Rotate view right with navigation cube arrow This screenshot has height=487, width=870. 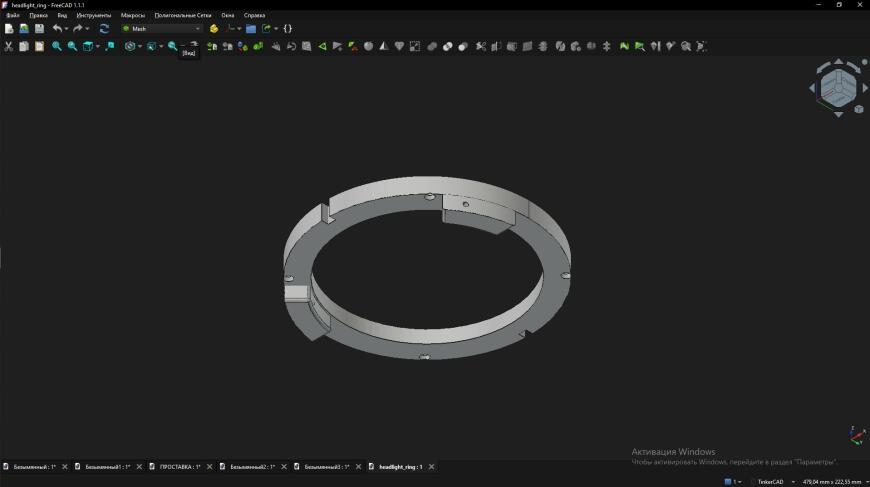point(864,88)
